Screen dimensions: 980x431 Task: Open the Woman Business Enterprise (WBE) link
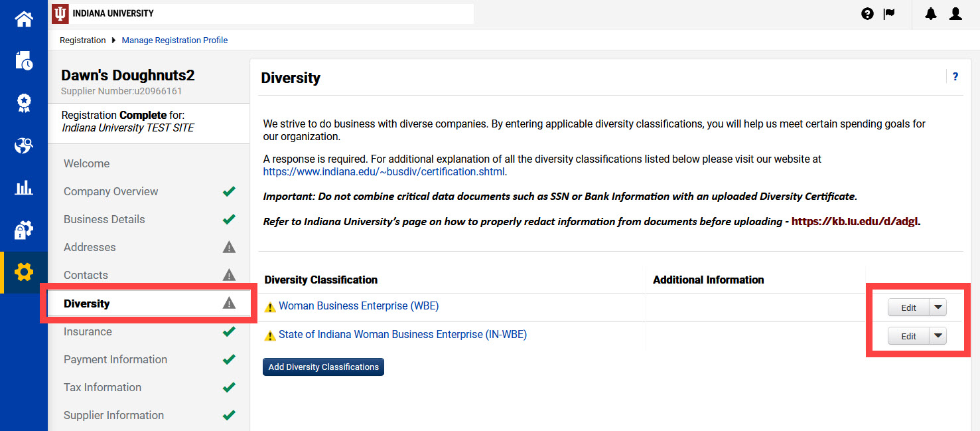358,306
